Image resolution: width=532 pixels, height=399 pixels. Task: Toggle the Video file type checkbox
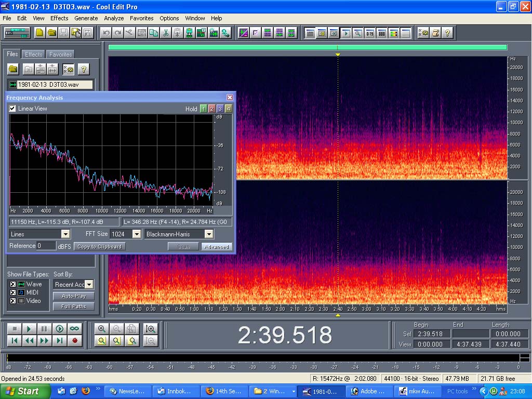point(12,301)
